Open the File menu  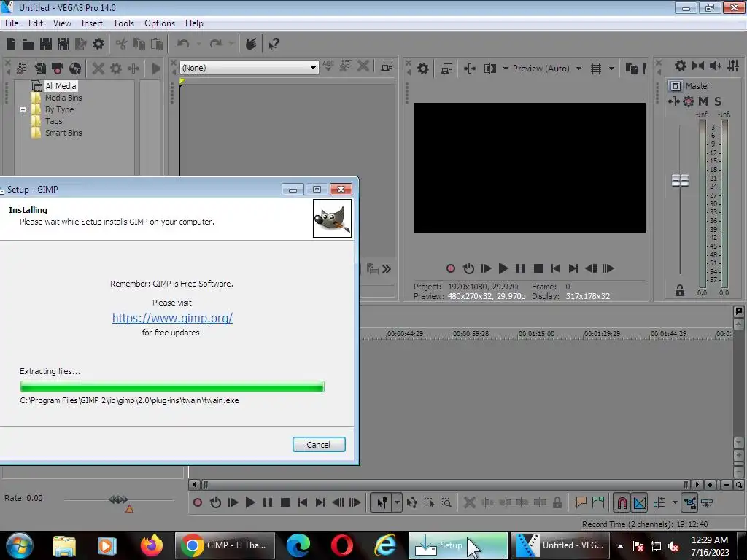12,23
